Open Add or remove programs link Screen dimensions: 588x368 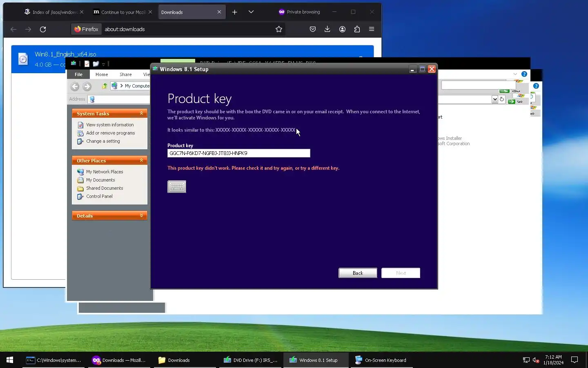pyautogui.click(x=110, y=133)
